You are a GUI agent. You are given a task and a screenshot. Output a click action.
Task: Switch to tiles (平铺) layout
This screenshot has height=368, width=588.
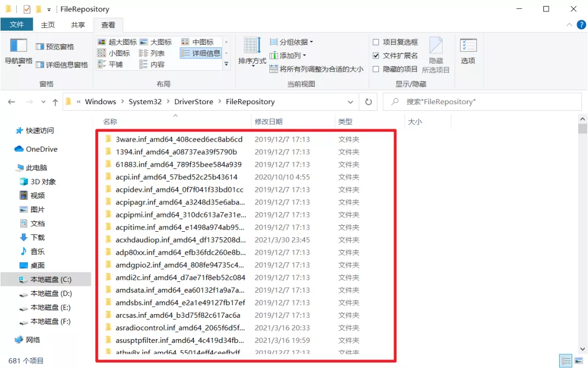point(110,64)
